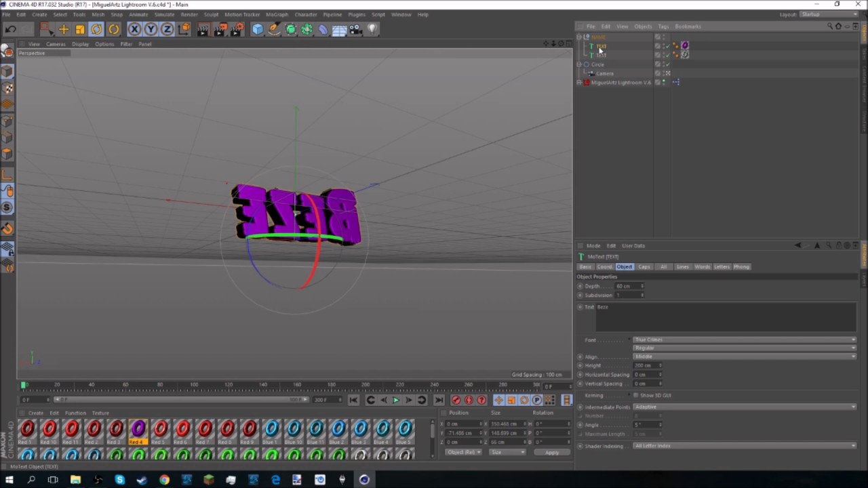Viewport: 868px width, 488px height.
Task: Open the Spline Pen tool
Action: tap(274, 29)
